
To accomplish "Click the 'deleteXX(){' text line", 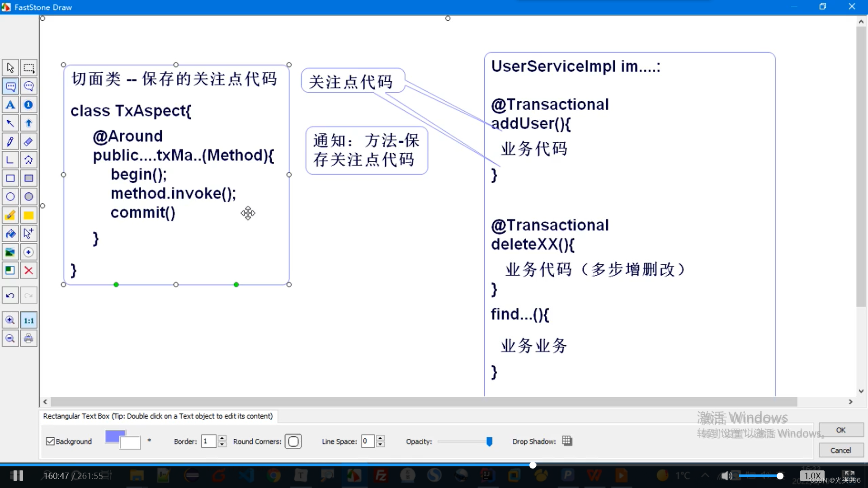I will (x=533, y=244).
